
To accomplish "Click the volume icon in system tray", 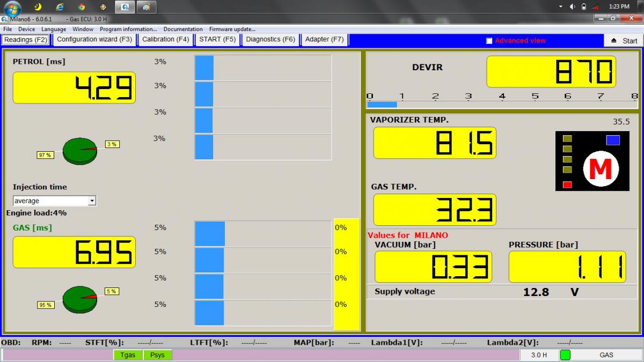I will click(x=572, y=6).
